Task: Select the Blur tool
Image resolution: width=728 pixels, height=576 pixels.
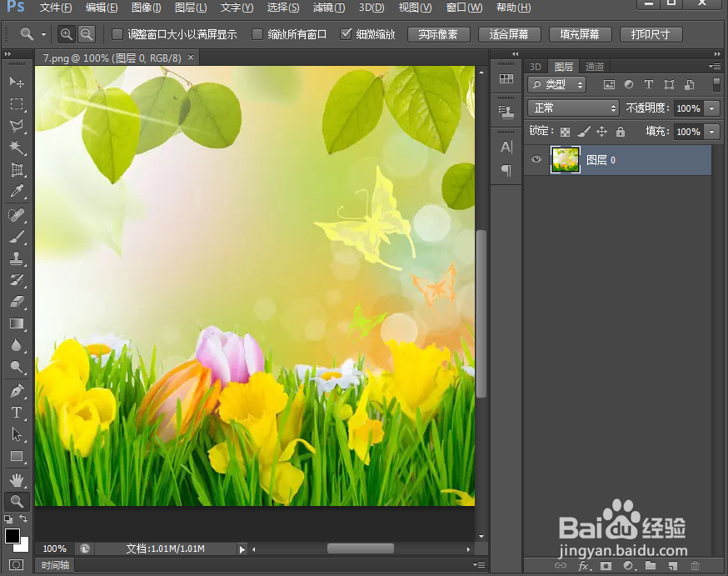Action: click(17, 345)
